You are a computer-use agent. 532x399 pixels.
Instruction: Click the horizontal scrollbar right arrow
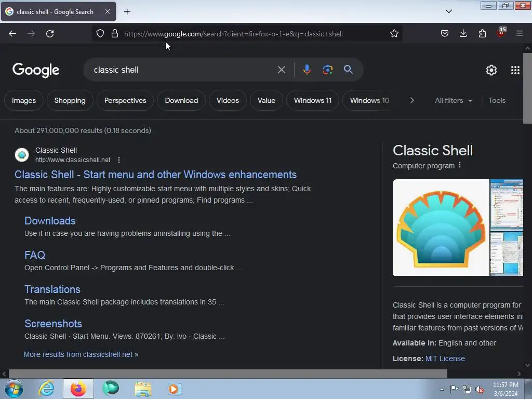click(x=519, y=374)
